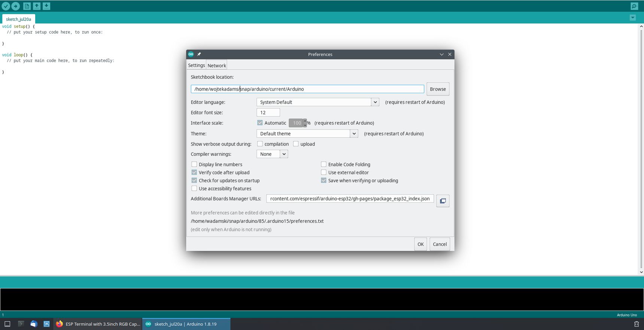The width and height of the screenshot is (644, 330).
Task: Shade the Preferences window with chevron button
Action: coord(441,54)
